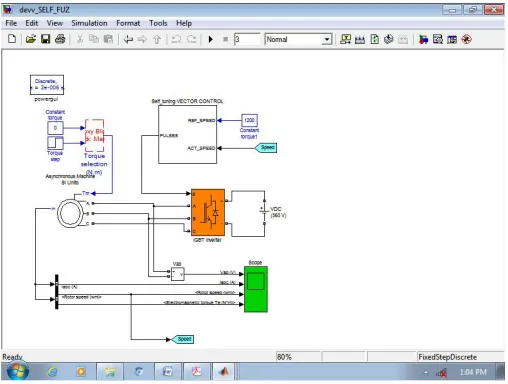Open the Tools menu
Image resolution: width=508 pixels, height=384 pixels.
(158, 23)
